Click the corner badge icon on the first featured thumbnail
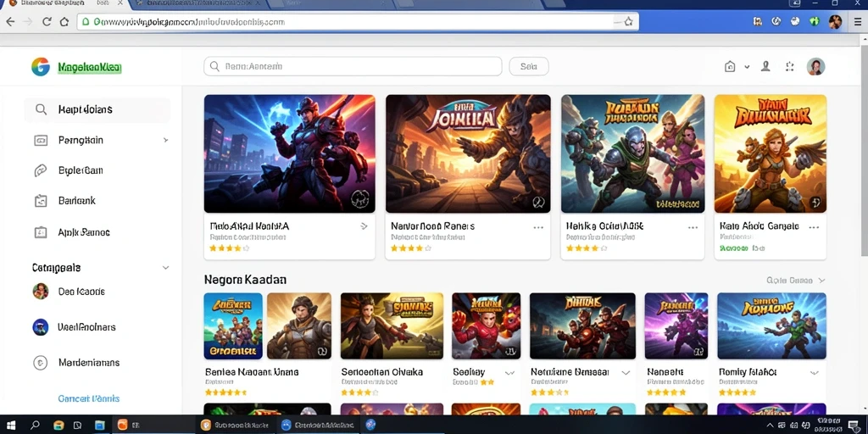 tap(360, 200)
